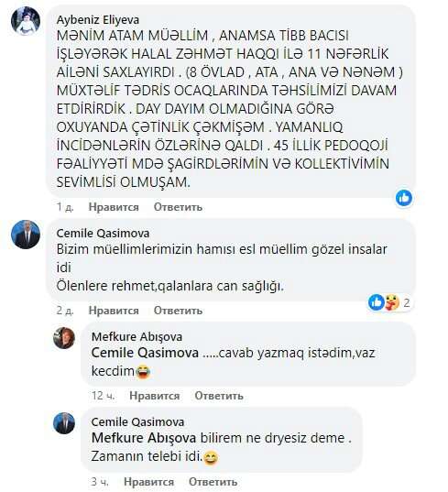Screen dimensions: 448x492
Task: Open Aybeniz Eliyeva's profile picture
Action: (26, 20)
